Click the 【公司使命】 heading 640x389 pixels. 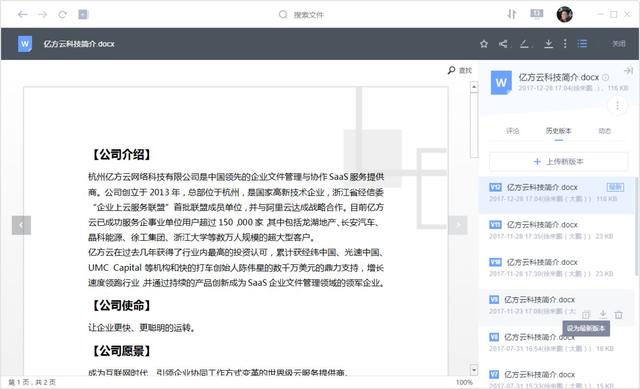pyautogui.click(x=119, y=305)
